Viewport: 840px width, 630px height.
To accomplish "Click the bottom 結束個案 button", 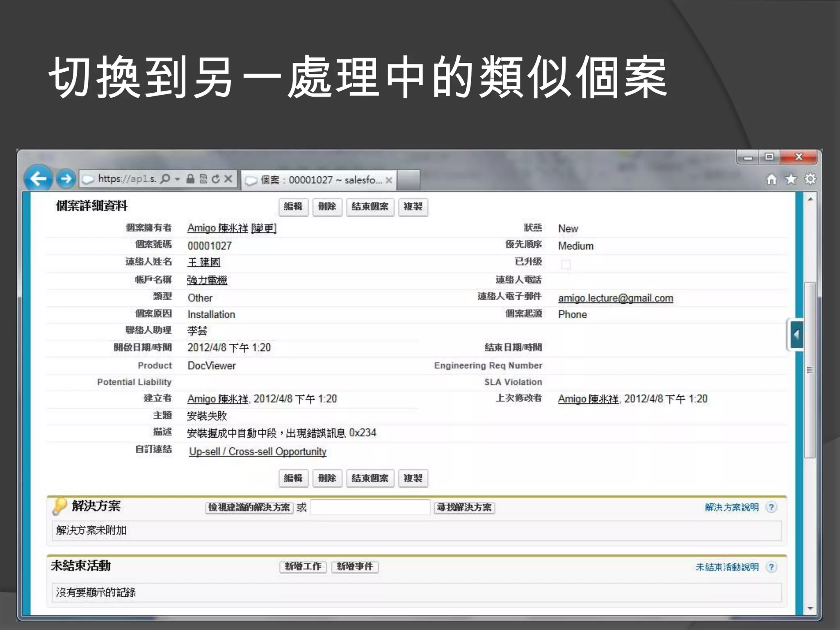I will (x=370, y=478).
